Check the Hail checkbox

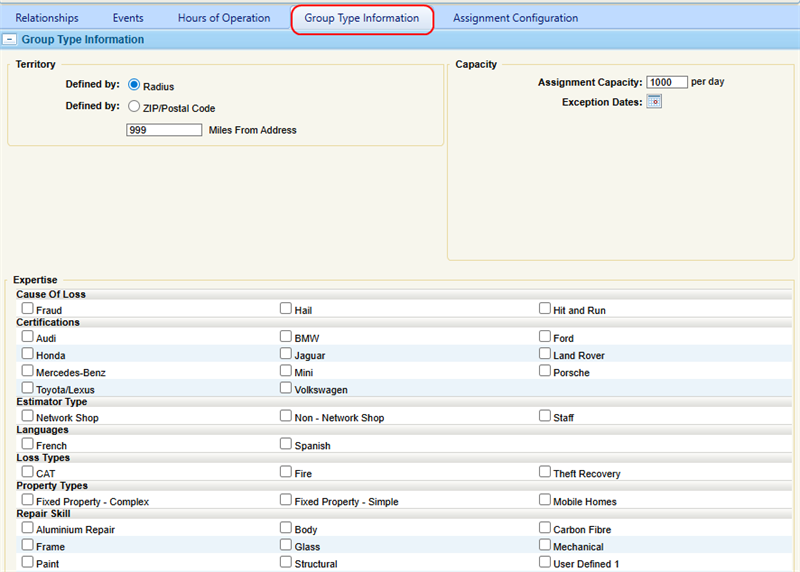point(286,308)
